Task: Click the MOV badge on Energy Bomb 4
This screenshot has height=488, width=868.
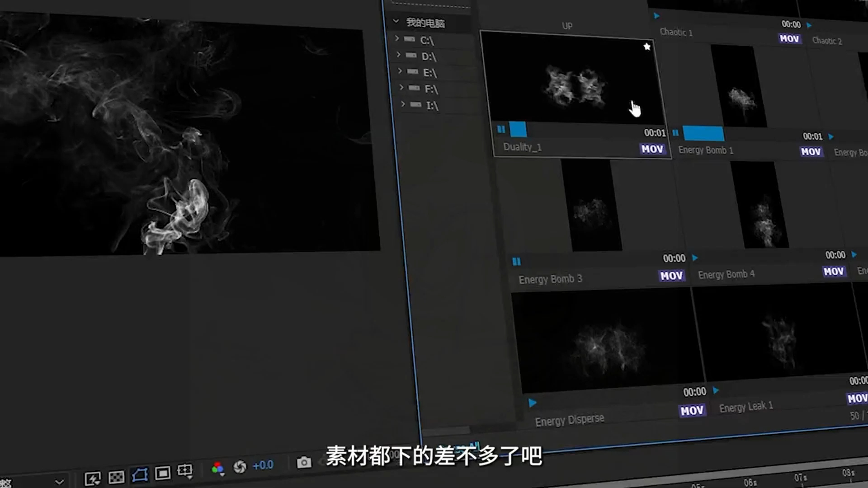Action: click(x=833, y=271)
